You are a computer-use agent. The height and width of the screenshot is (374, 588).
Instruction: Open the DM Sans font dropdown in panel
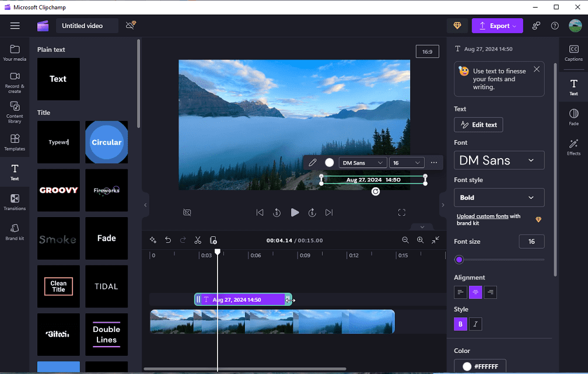click(x=499, y=160)
